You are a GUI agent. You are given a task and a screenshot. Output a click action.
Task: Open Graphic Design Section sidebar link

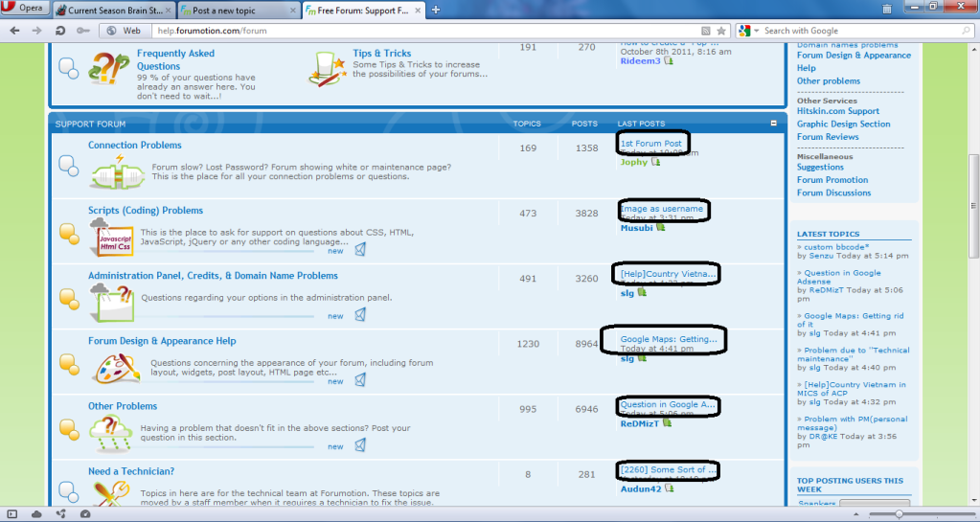(843, 125)
